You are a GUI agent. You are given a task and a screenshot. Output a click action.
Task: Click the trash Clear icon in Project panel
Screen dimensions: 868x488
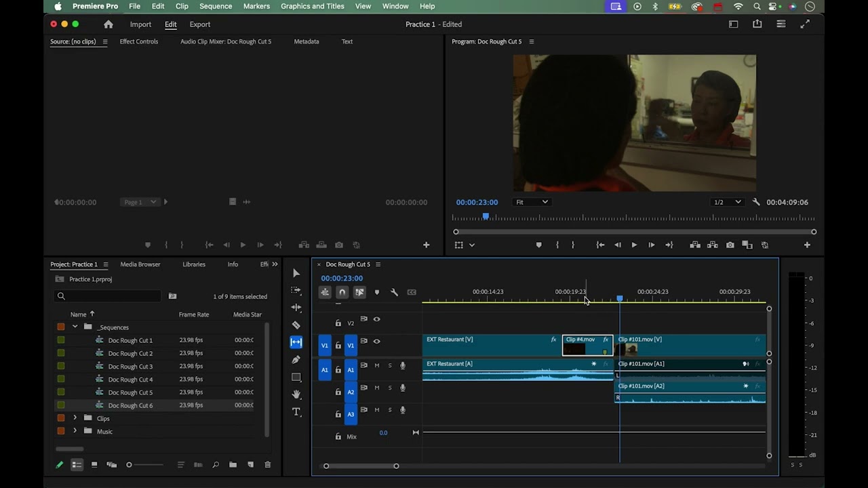pyautogui.click(x=267, y=465)
